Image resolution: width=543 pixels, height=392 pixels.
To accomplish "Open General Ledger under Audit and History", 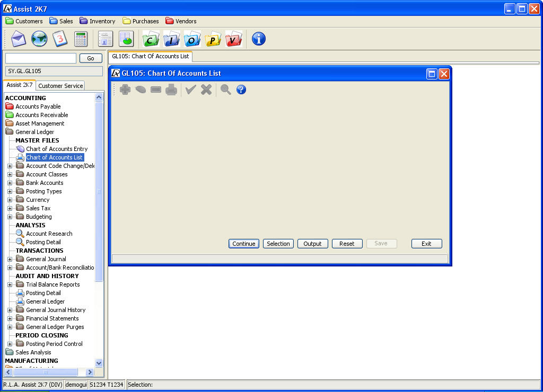I will point(40,301).
